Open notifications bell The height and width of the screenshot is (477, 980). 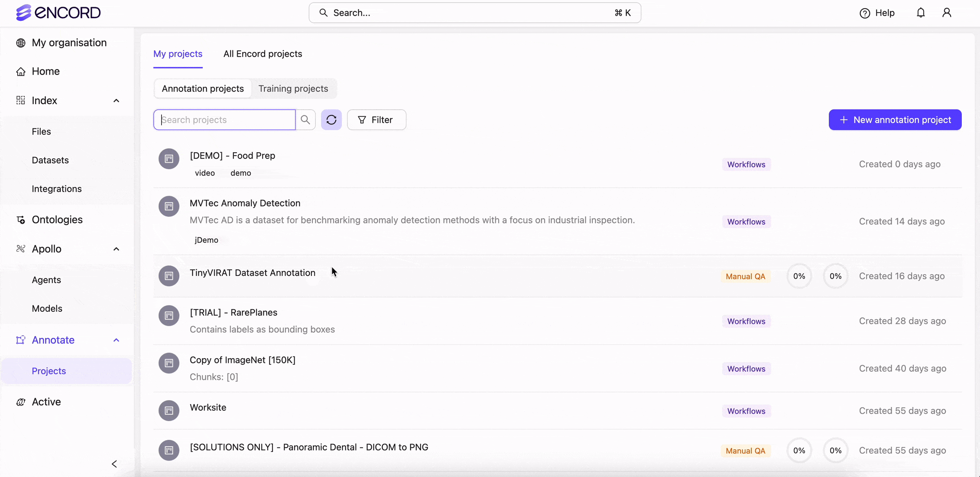click(921, 13)
